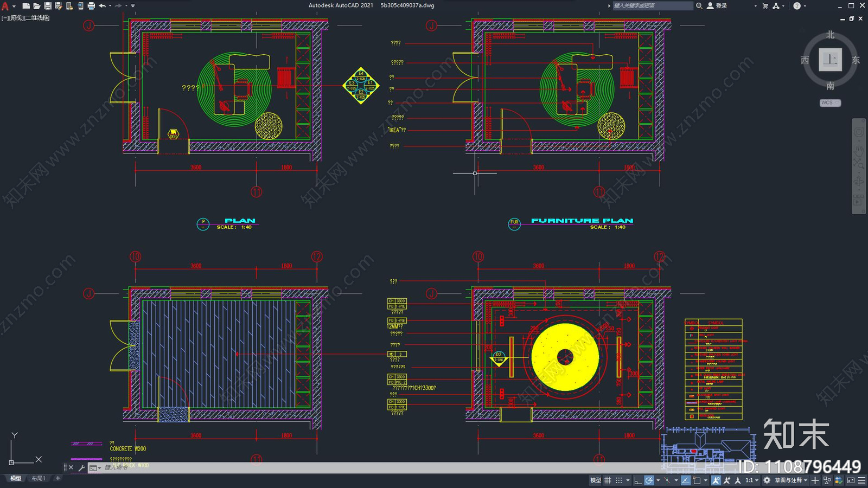Click the Autodesk A360 connect icon

(x=776, y=6)
